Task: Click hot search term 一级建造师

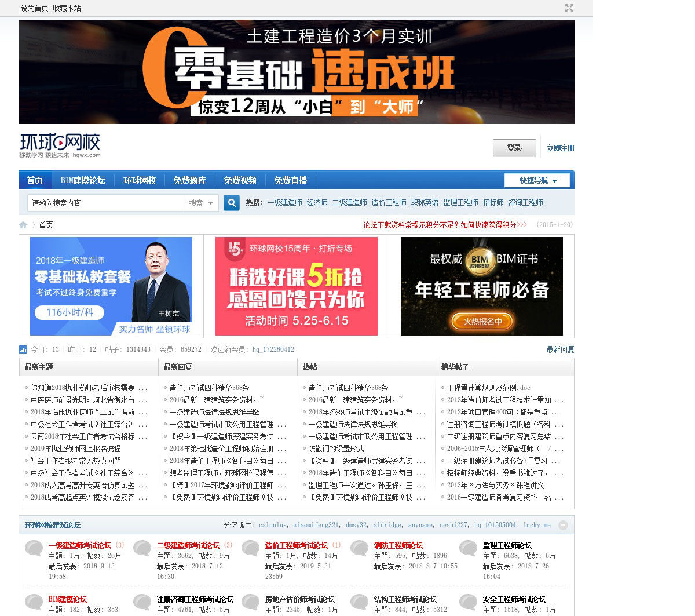Action: pos(285,202)
